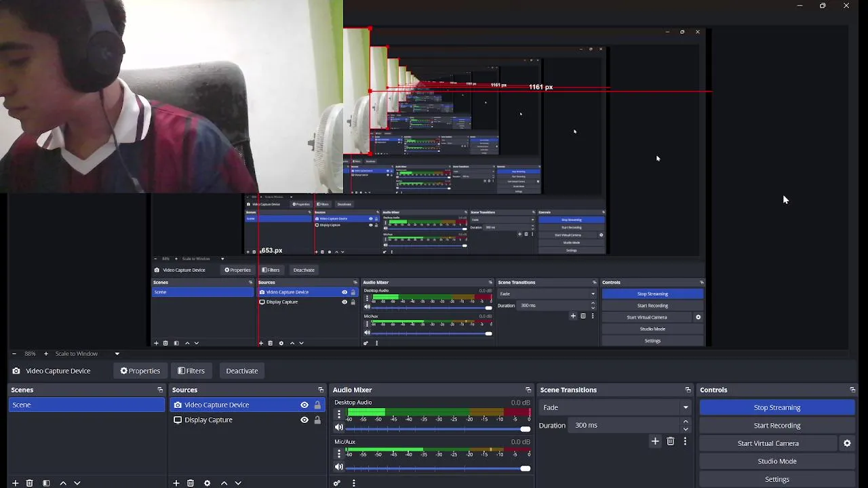Pop out the Scenes dock
Image resolution: width=868 pixels, height=488 pixels.
160,390
